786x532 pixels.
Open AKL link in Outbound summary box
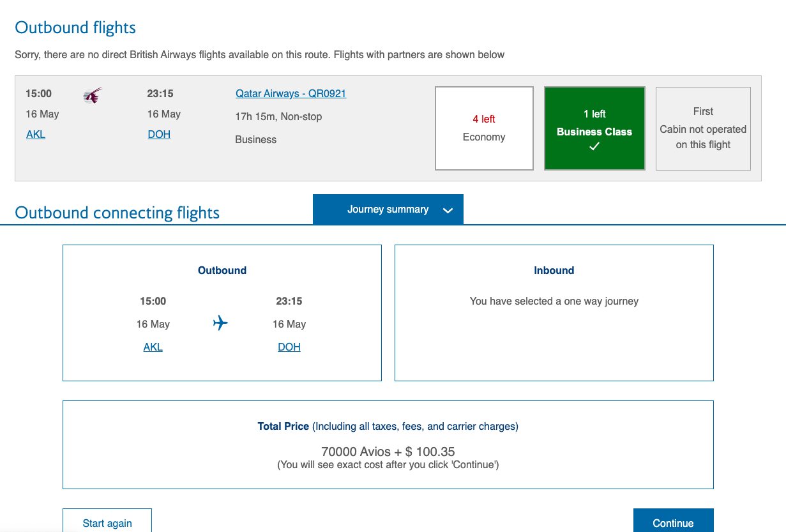pos(153,347)
